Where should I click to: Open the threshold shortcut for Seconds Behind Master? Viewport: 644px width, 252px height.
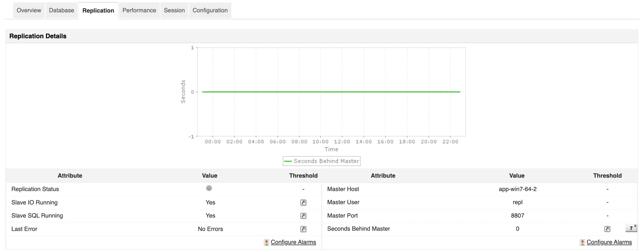coord(607,229)
